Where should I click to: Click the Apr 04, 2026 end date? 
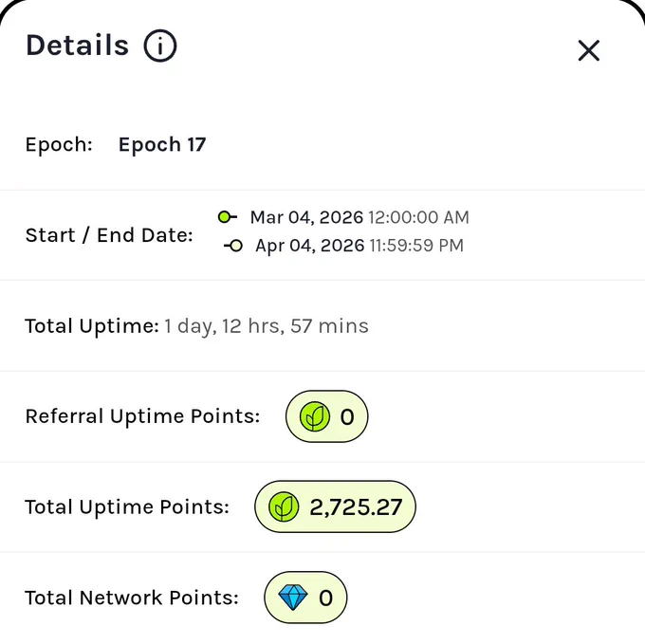coord(310,246)
